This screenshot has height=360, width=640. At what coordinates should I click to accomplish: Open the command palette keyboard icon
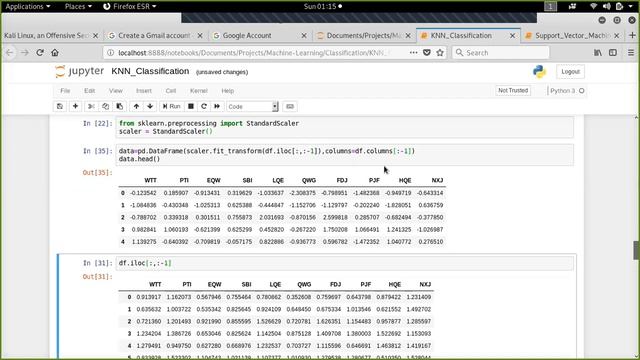290,107
